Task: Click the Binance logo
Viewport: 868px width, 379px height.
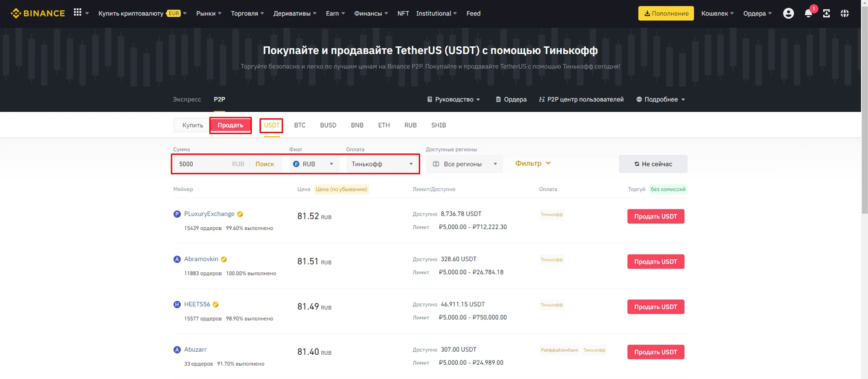Action: 38,13
